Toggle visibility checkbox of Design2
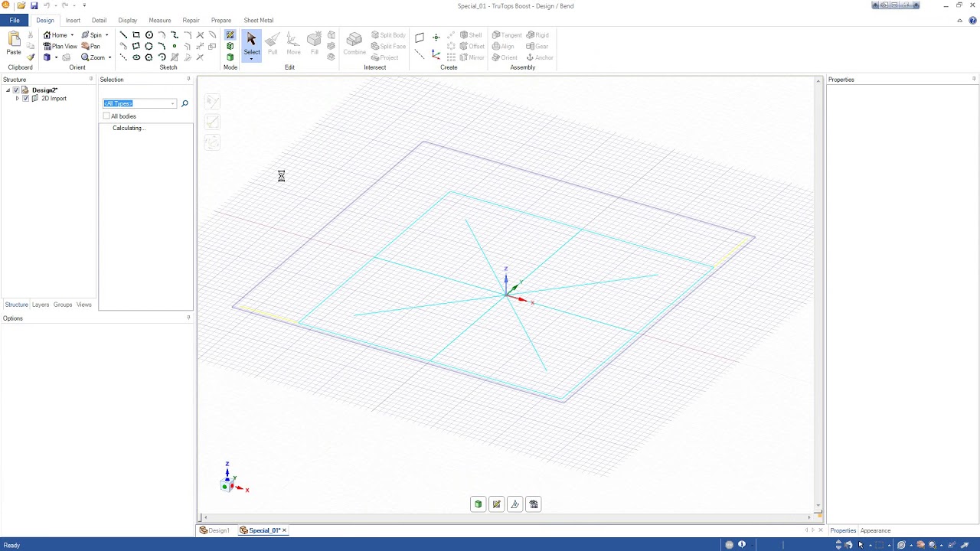Viewport: 980px width, 551px height. pyautogui.click(x=15, y=90)
